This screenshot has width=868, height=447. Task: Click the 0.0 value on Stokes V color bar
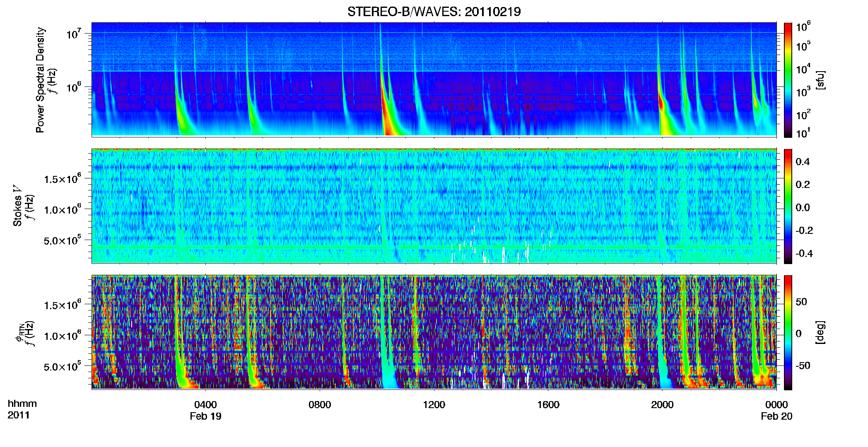pyautogui.click(x=803, y=207)
